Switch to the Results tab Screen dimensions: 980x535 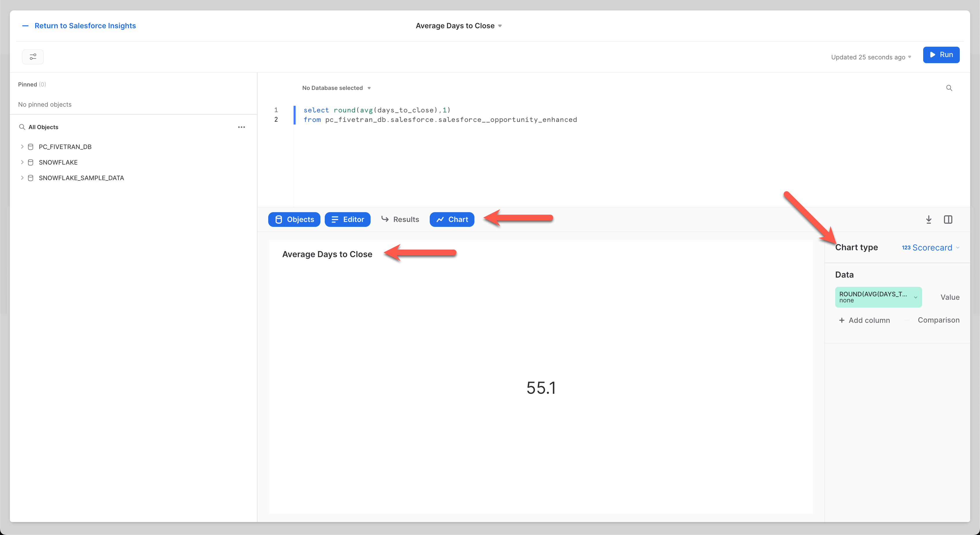(x=400, y=219)
